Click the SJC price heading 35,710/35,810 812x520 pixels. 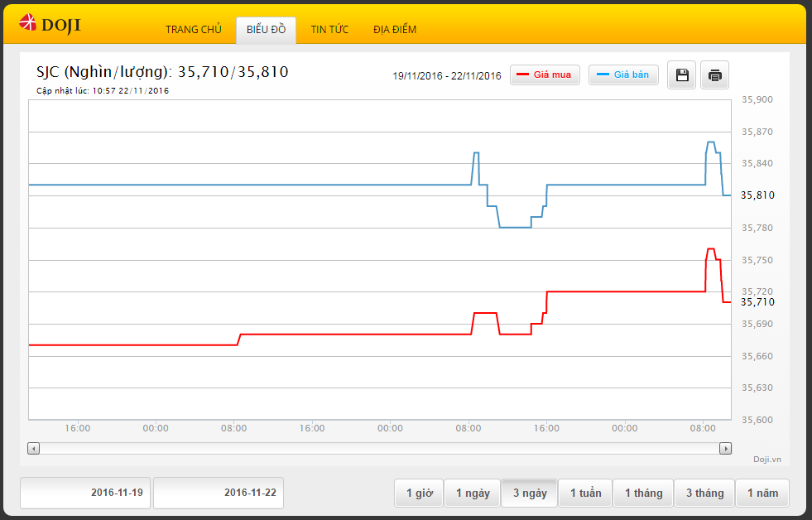point(162,71)
